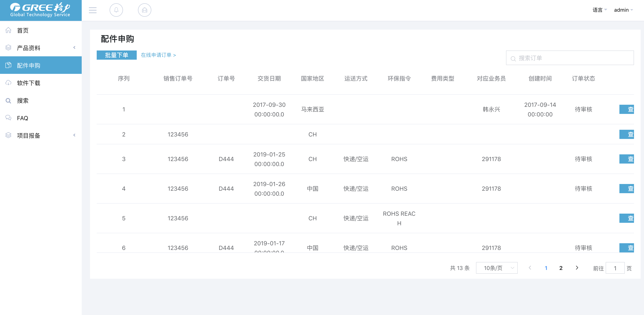Screen dimensions: 644x315
Task: Click the GREE Global Technology Service logo
Action: [x=40, y=10]
